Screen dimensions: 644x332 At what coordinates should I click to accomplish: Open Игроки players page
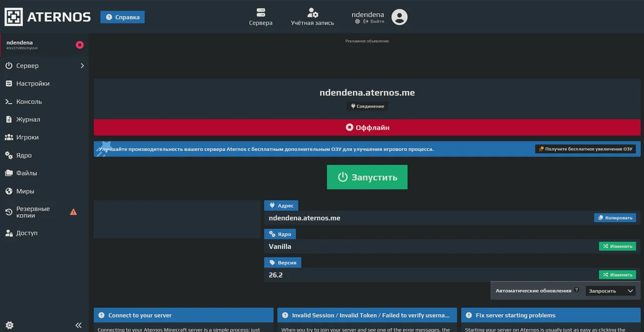44,137
